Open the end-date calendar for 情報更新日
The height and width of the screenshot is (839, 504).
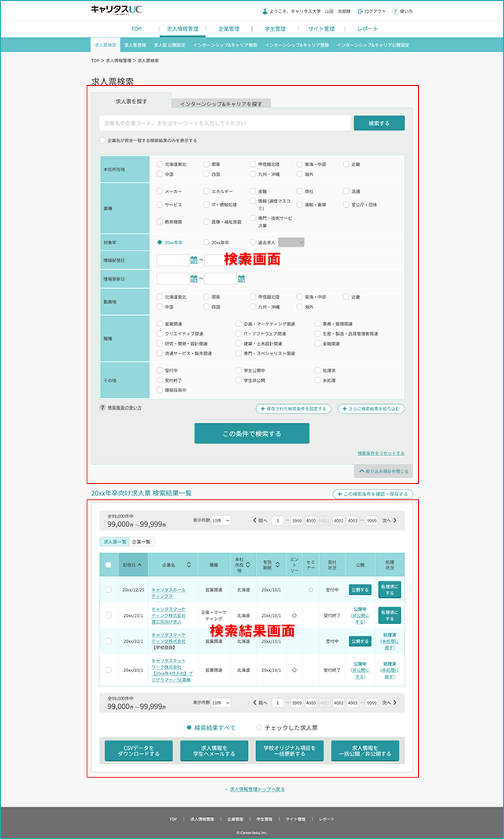241,279
